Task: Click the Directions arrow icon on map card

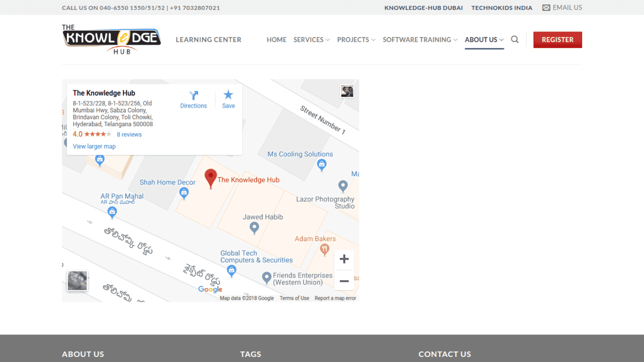Action: tap(194, 96)
